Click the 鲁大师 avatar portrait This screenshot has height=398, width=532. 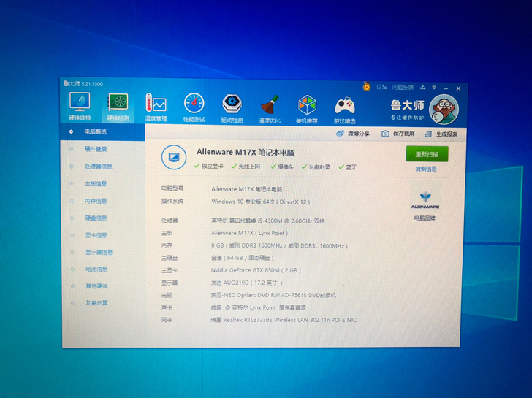pos(444,110)
